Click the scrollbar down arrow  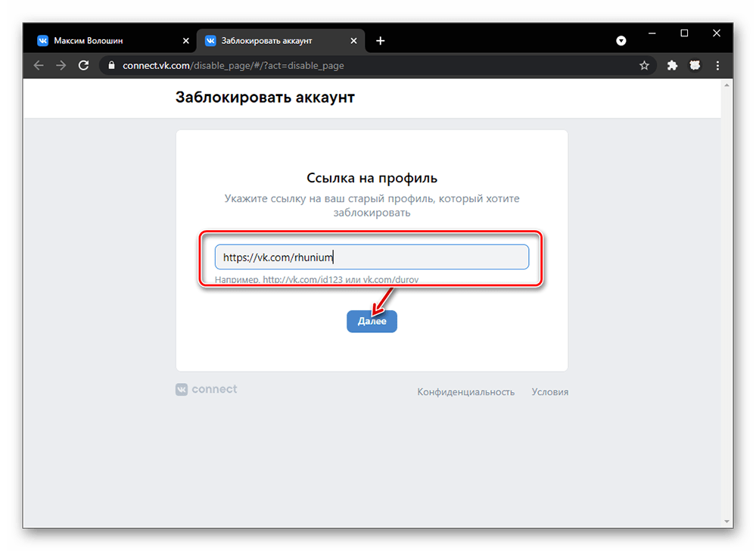726,521
